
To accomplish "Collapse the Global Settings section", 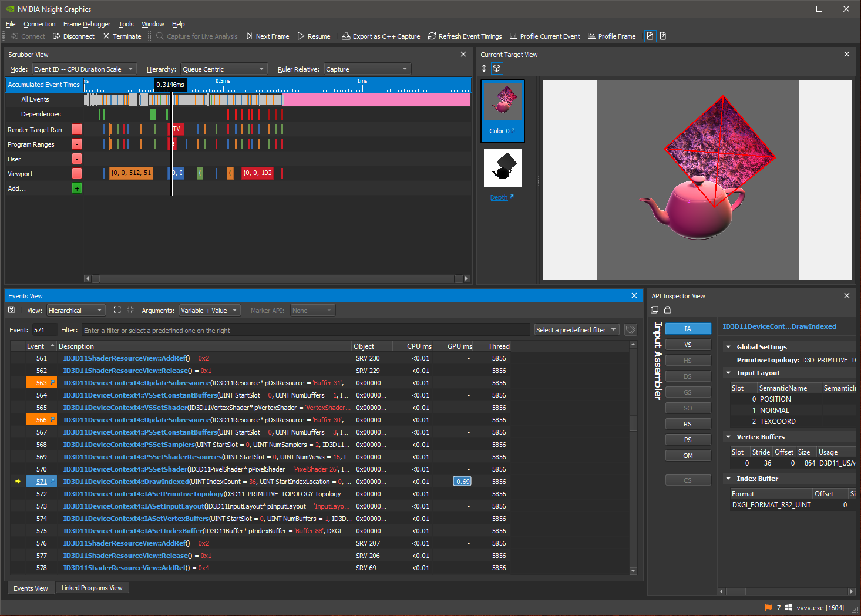I will pyautogui.click(x=729, y=347).
